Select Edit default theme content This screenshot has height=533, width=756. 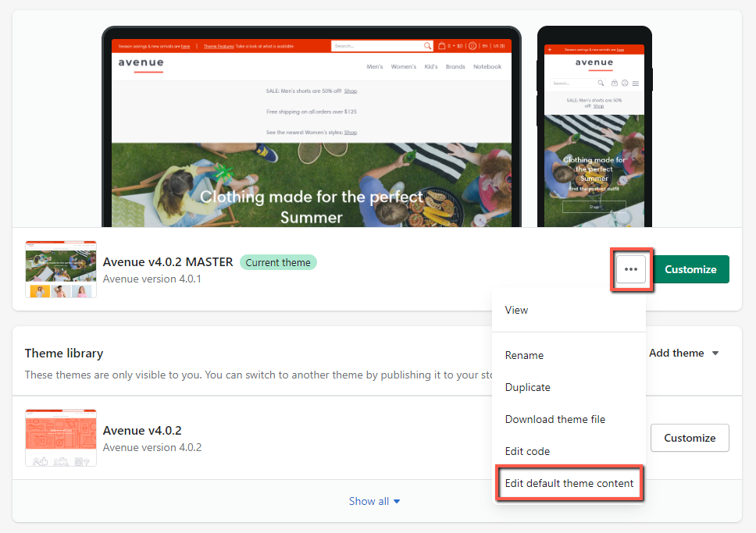(569, 483)
